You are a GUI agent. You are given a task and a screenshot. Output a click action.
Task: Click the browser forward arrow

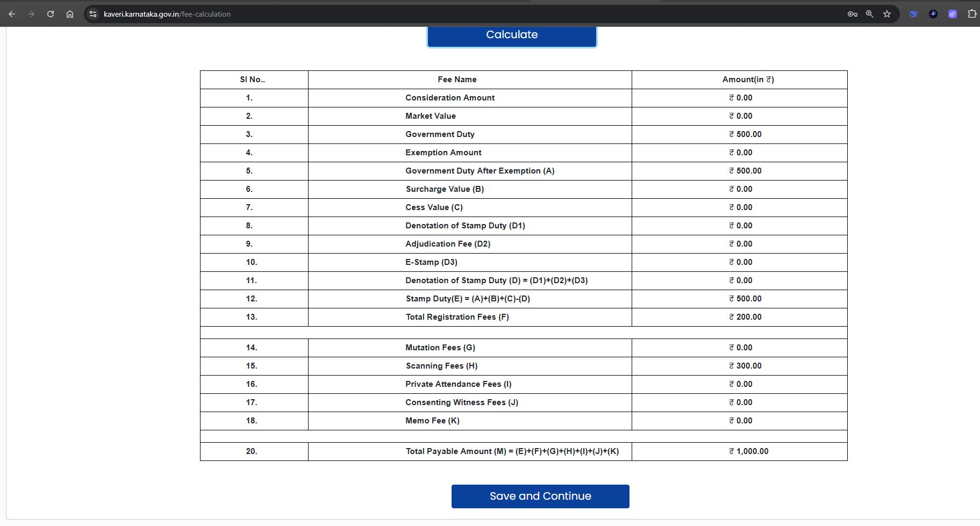31,14
